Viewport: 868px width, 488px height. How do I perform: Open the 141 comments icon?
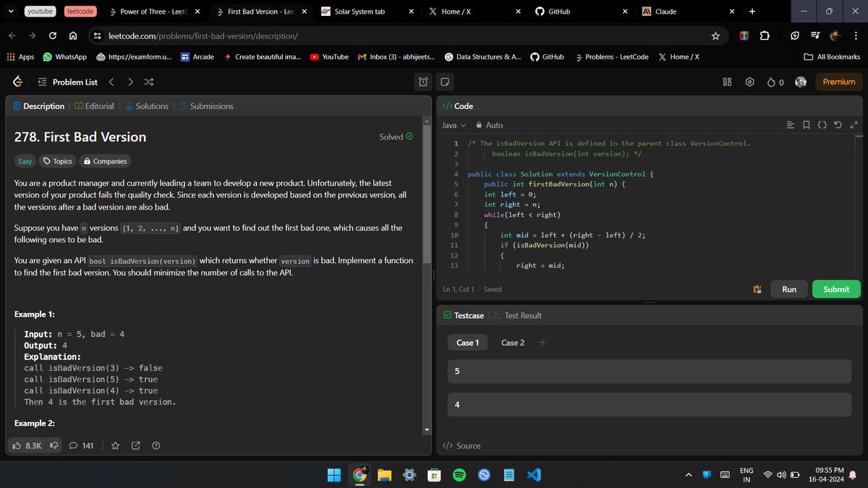click(x=81, y=446)
